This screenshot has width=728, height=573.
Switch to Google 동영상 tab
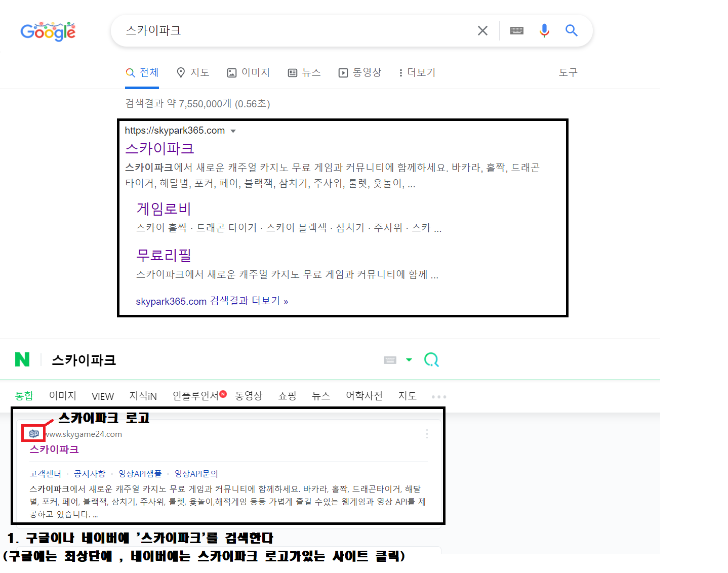[x=360, y=72]
